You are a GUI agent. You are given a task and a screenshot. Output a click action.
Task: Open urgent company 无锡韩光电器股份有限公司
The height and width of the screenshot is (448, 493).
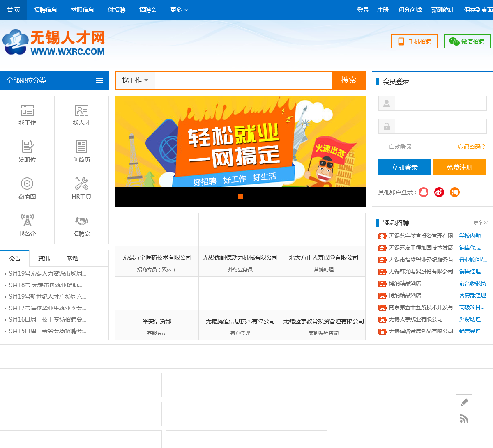coord(421,271)
